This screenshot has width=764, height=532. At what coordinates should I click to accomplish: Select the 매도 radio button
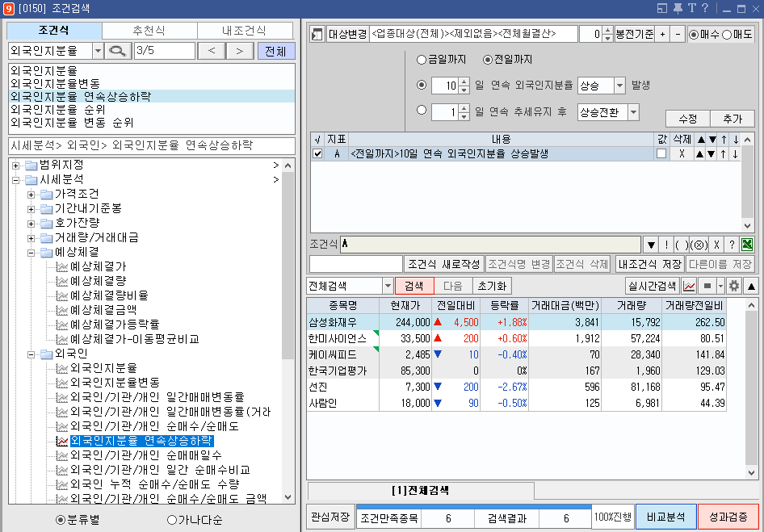(727, 34)
